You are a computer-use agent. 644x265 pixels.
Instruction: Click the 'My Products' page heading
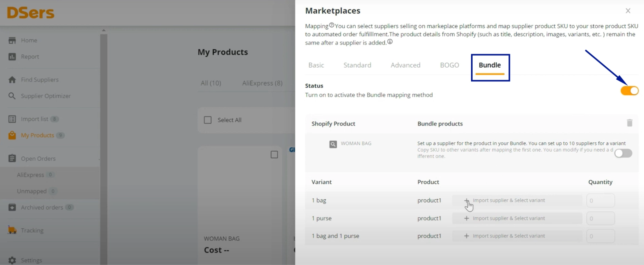click(223, 52)
